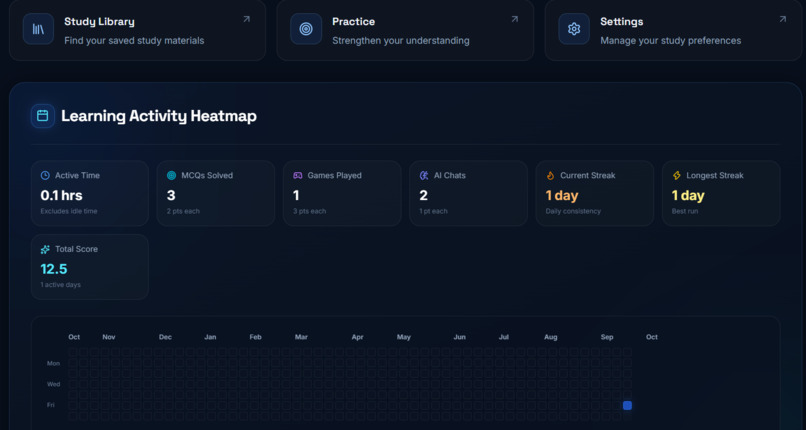The height and width of the screenshot is (430, 806).
Task: Click the 'Sep' month label on heatmap
Action: (607, 337)
